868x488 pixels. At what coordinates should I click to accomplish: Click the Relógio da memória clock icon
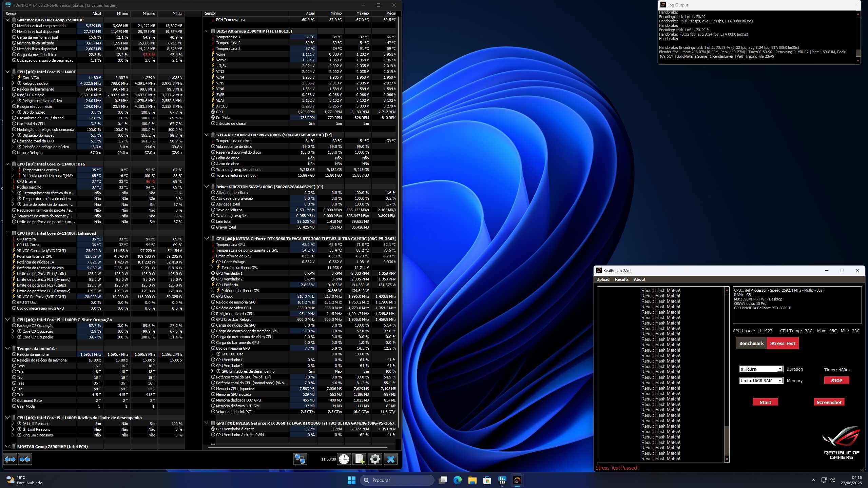point(14,354)
